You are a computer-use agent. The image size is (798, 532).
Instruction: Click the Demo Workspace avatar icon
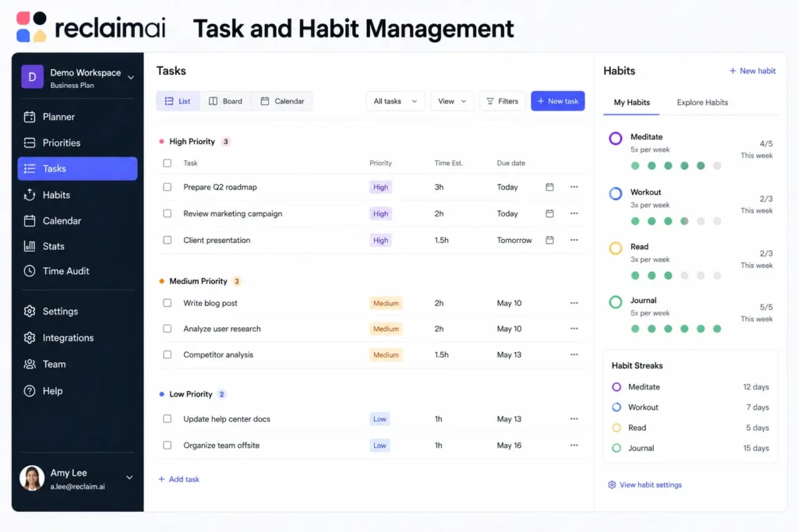32,77
